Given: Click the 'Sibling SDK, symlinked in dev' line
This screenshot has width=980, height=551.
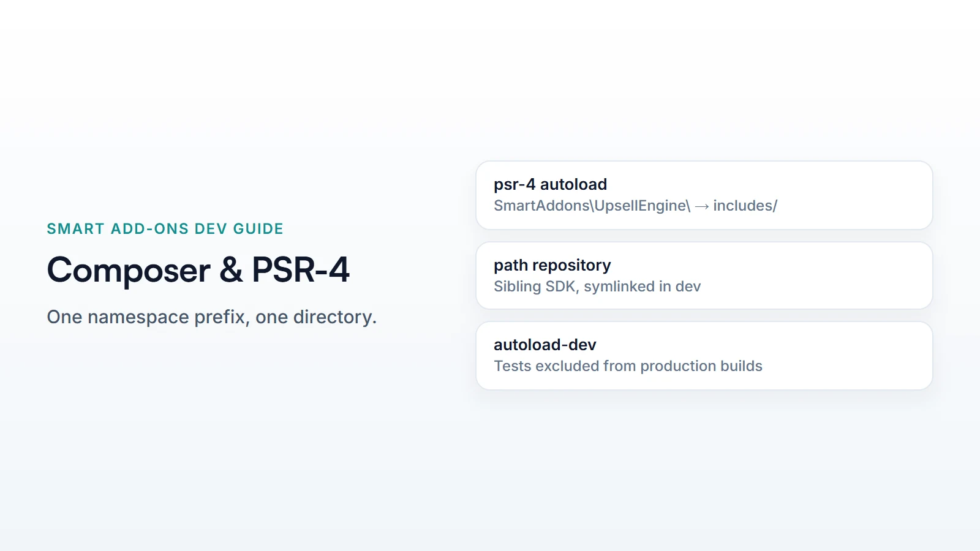Looking at the screenshot, I should (x=597, y=287).
